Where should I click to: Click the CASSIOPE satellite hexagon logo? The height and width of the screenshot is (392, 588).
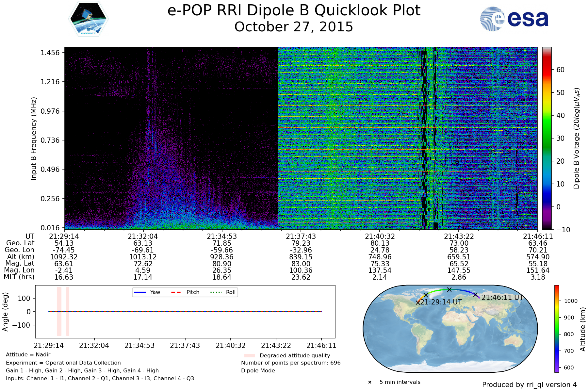[x=89, y=19]
